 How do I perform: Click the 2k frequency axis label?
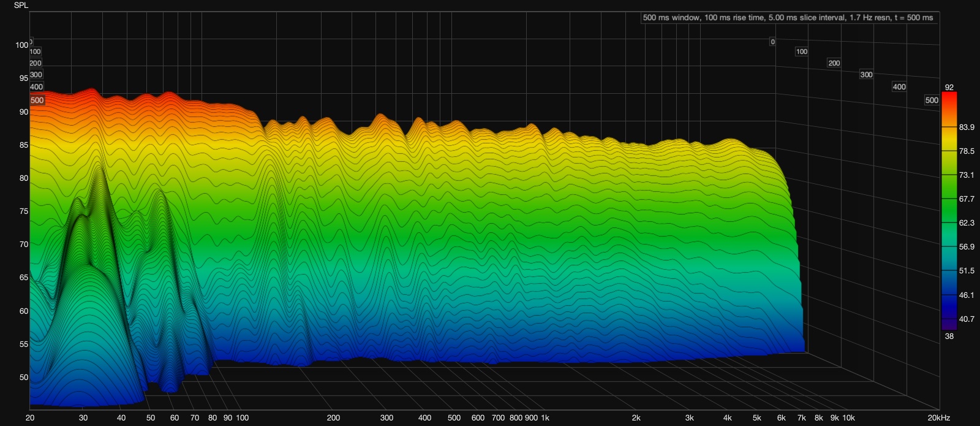point(636,418)
